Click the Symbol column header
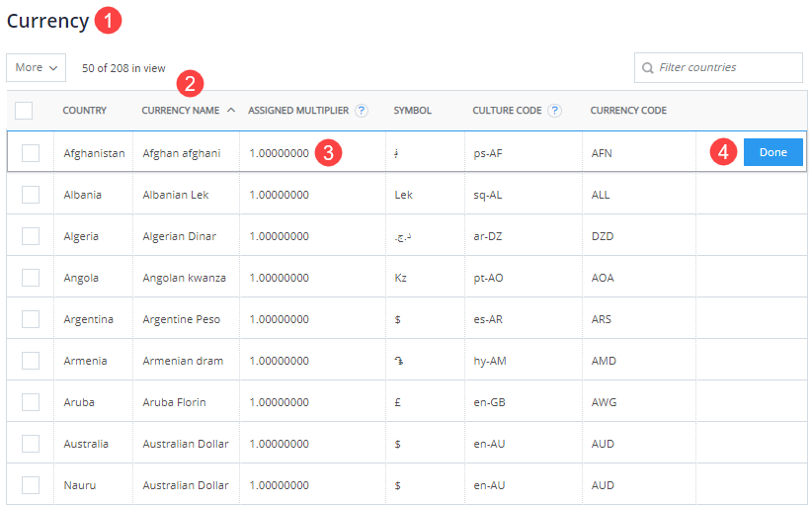This screenshot has width=812, height=505. 412,111
